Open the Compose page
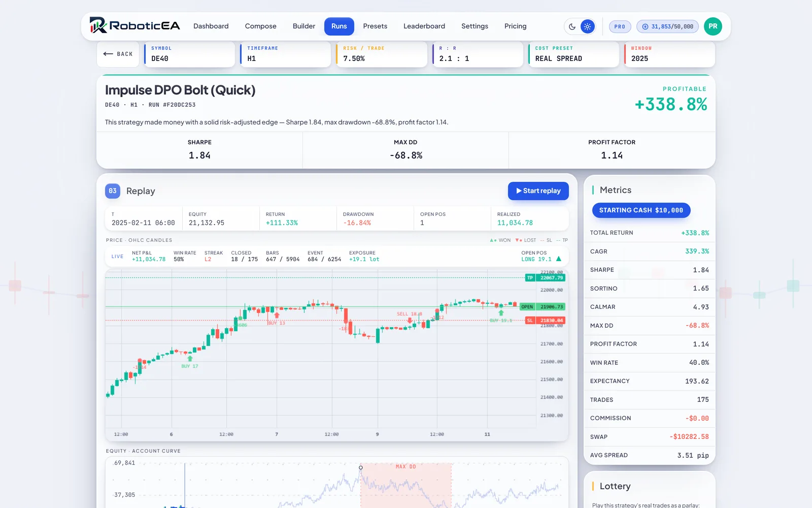The width and height of the screenshot is (812, 508). (261, 26)
